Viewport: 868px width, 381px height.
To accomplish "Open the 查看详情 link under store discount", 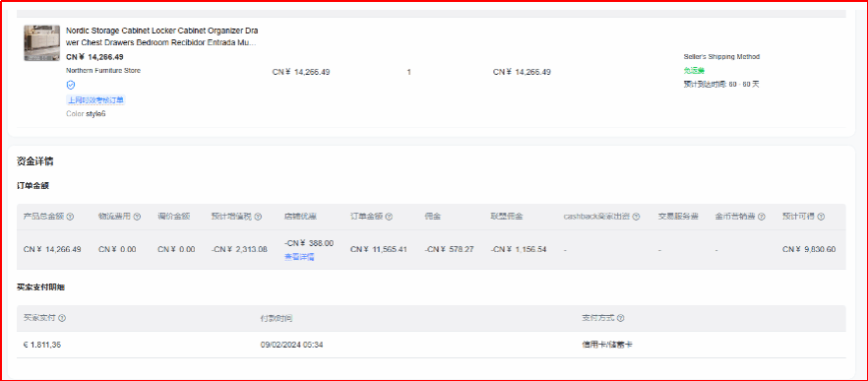I will point(299,257).
